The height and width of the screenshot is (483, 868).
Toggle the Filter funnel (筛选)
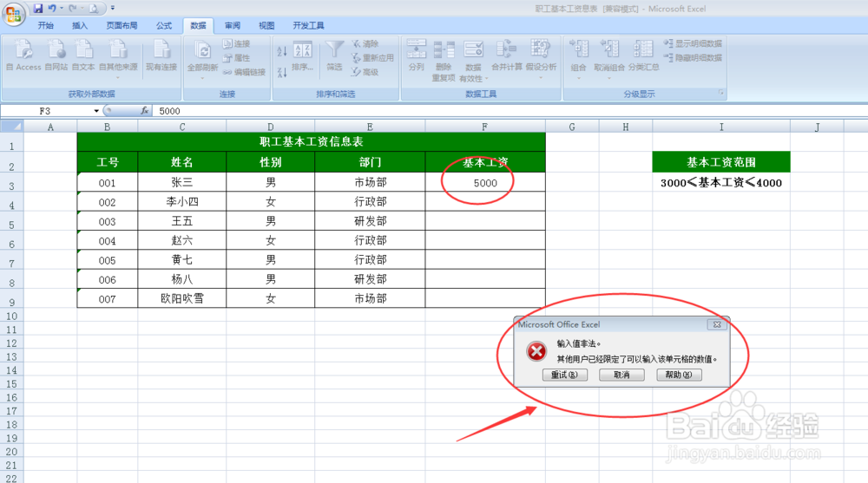click(x=334, y=55)
